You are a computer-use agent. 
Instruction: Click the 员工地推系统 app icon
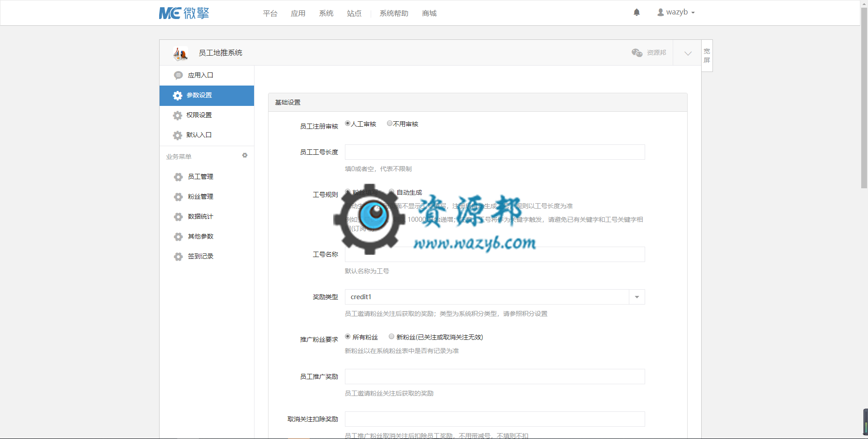click(180, 53)
